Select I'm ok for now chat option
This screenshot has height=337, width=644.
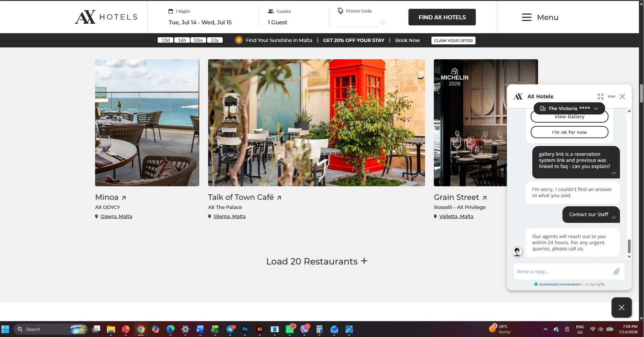[x=569, y=132]
